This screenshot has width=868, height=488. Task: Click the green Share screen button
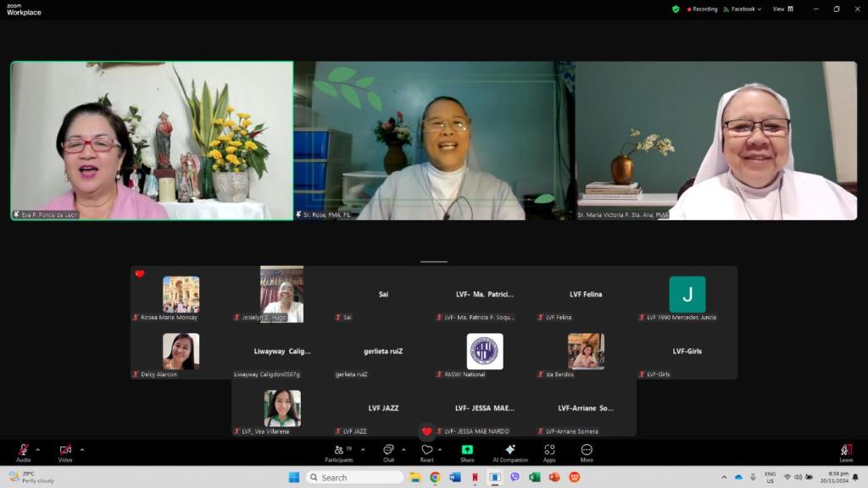point(467,452)
